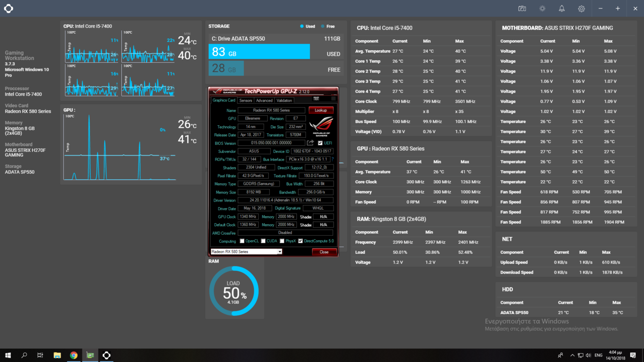Image resolution: width=644 pixels, height=362 pixels.
Task: Click 'Bus Speed' row in CPU table
Action: [366, 122]
